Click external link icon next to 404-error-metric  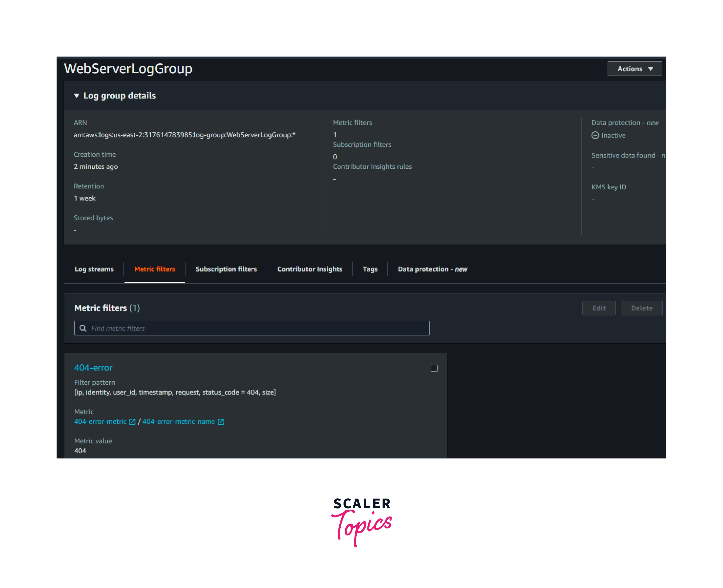[132, 422]
